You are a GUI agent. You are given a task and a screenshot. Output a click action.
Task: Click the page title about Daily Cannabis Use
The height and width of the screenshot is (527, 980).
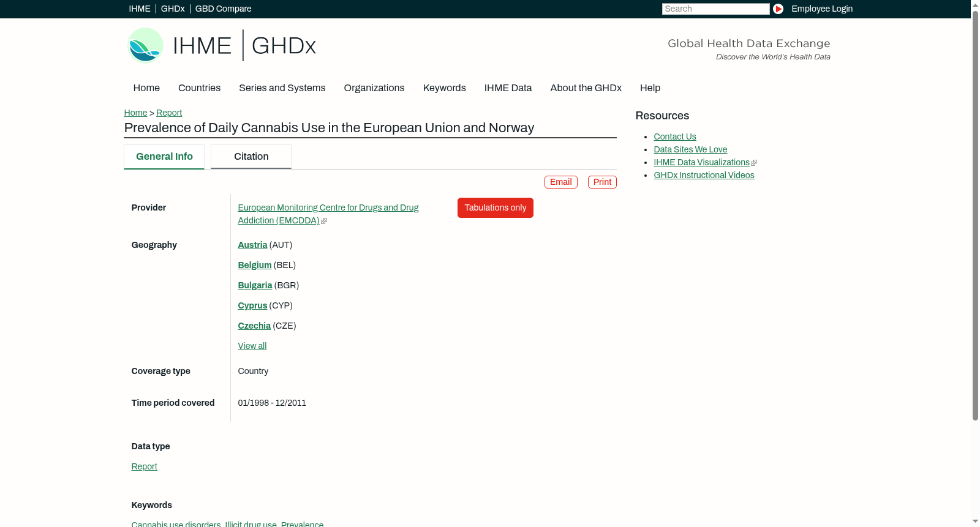[329, 128]
